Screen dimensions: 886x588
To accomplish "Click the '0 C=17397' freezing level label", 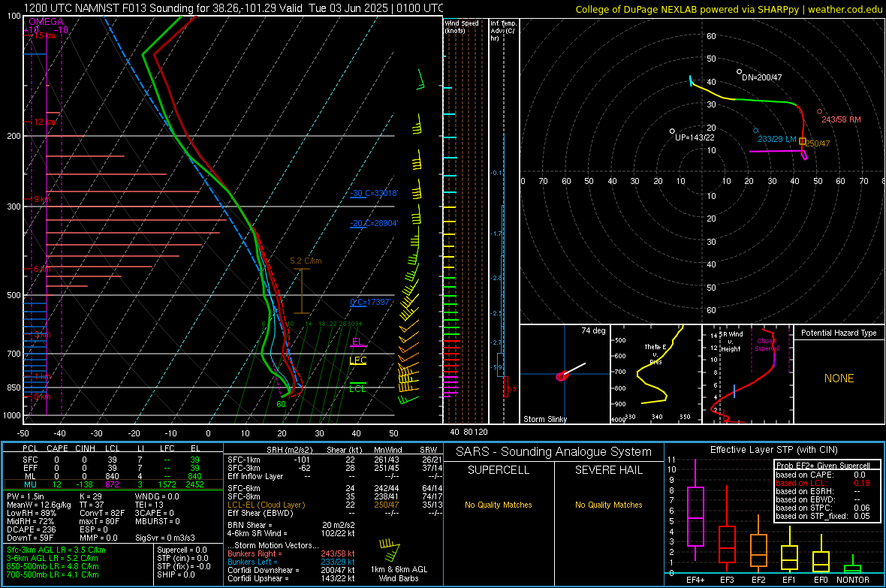I will (370, 302).
